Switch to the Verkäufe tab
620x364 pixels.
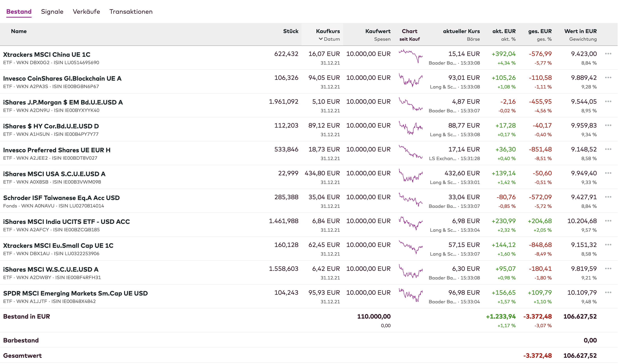click(87, 12)
